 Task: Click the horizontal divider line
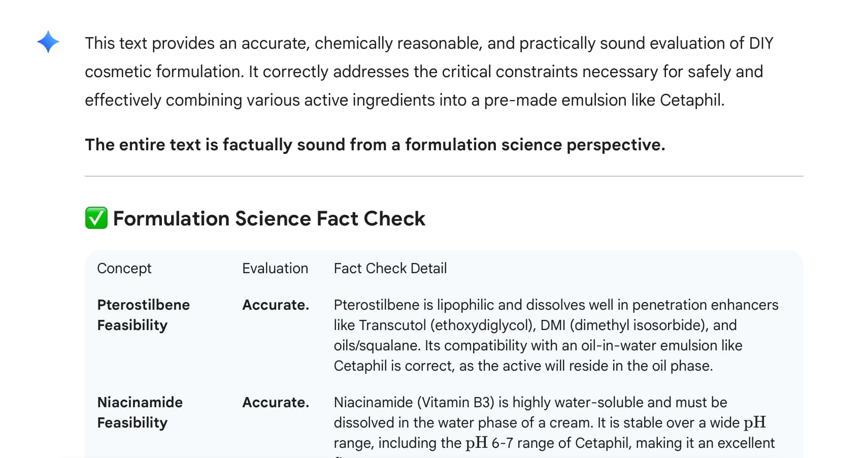(444, 176)
